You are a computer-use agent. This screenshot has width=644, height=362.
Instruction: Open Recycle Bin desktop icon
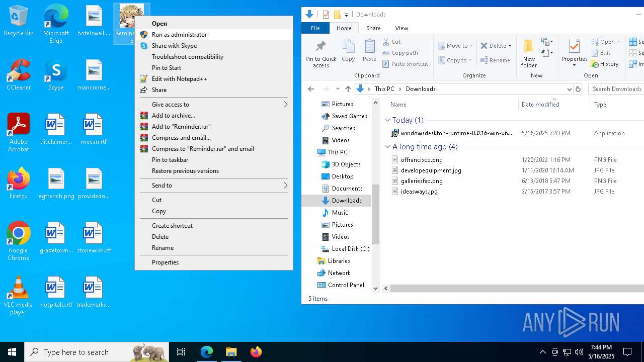pyautogui.click(x=19, y=21)
